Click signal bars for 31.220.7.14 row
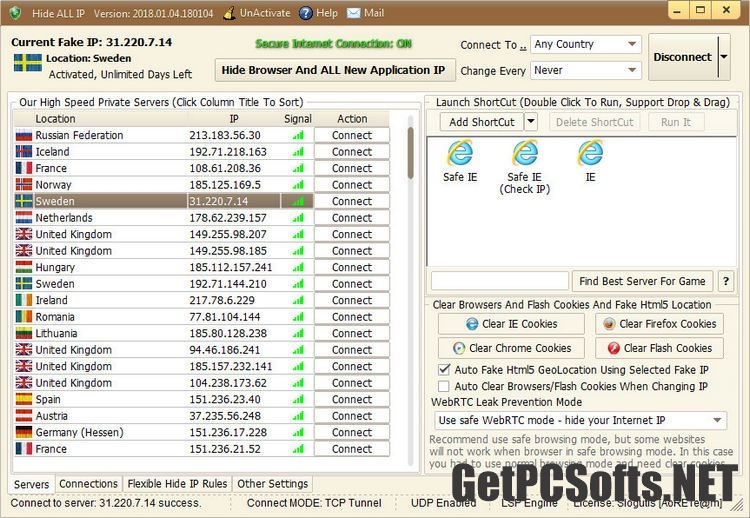This screenshot has height=518, width=750. [x=298, y=201]
